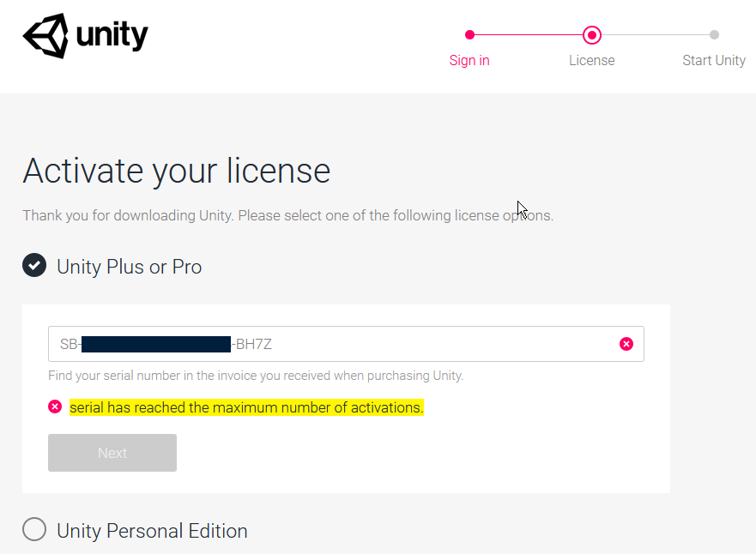Click the Activate your license heading
The height and width of the screenshot is (554, 756).
(x=176, y=172)
